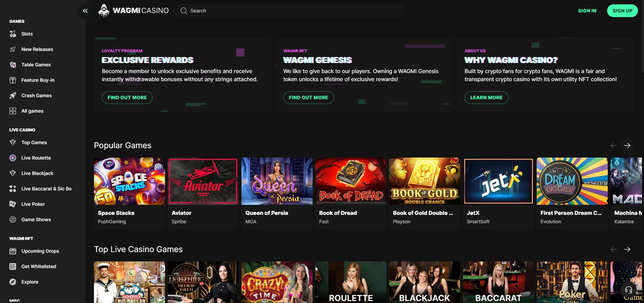Click the WAGMI Casino logo
Viewport: 644px width, 303px height.
tap(133, 11)
